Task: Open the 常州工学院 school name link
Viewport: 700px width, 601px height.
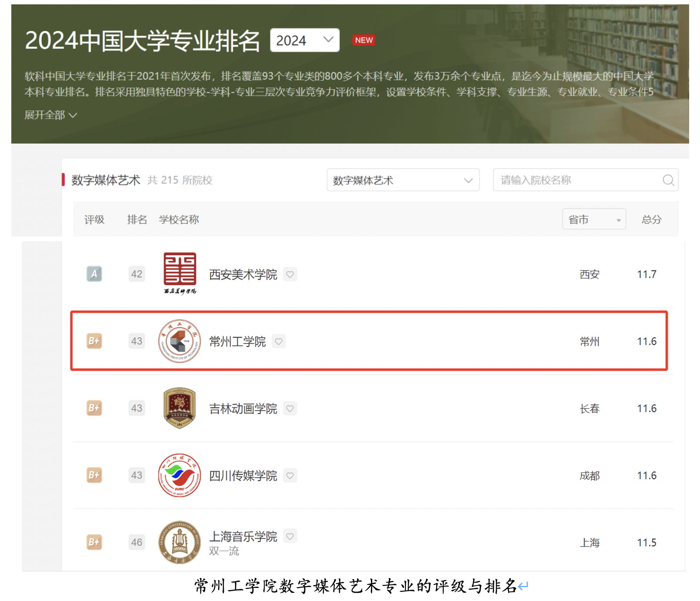Action: 237,341
